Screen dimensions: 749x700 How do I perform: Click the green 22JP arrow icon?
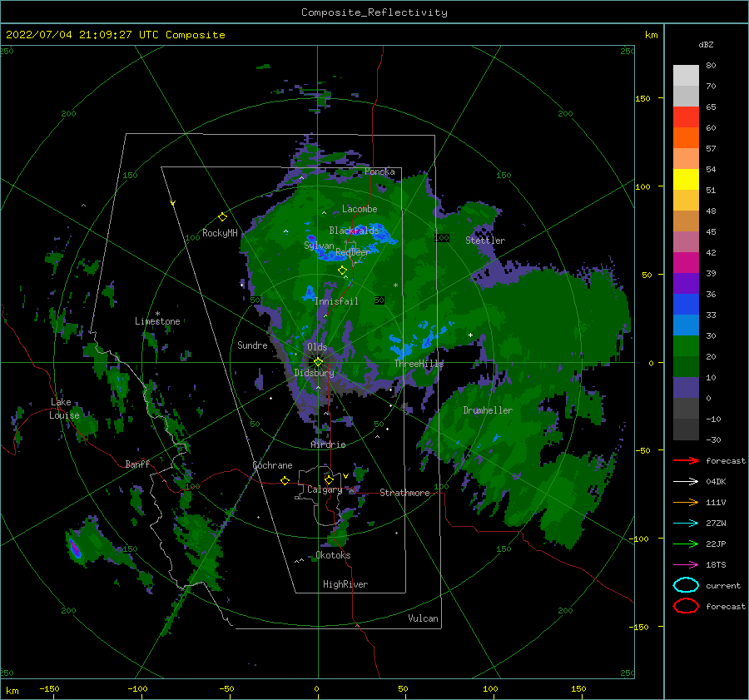pyautogui.click(x=686, y=544)
